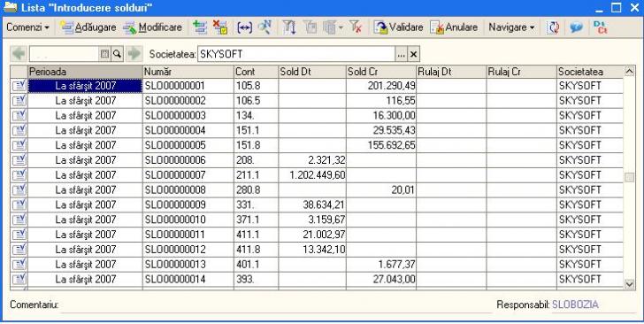Click the refresh list icon
Image resolution: width=644 pixels, height=324 pixels.
[x=553, y=27]
